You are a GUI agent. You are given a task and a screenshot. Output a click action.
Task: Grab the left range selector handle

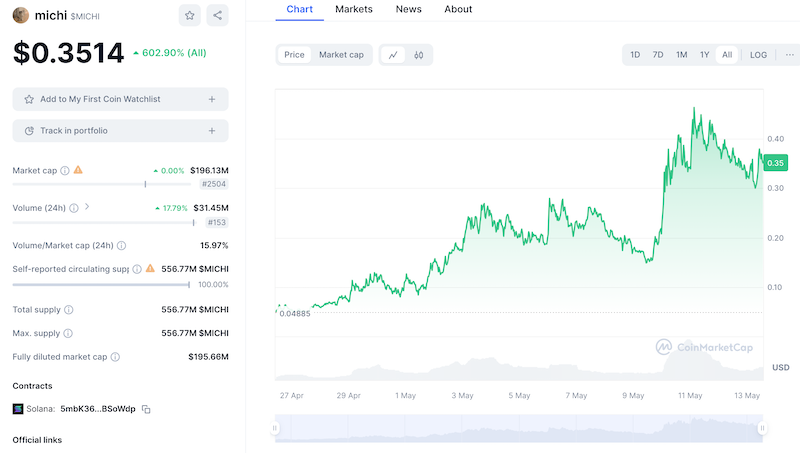[275, 429]
